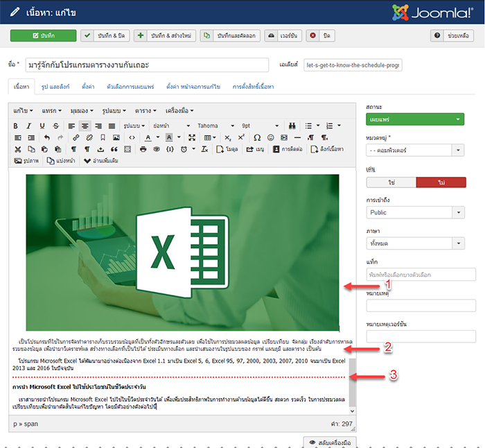Set featured to ใช่ (Yes)

click(391, 182)
